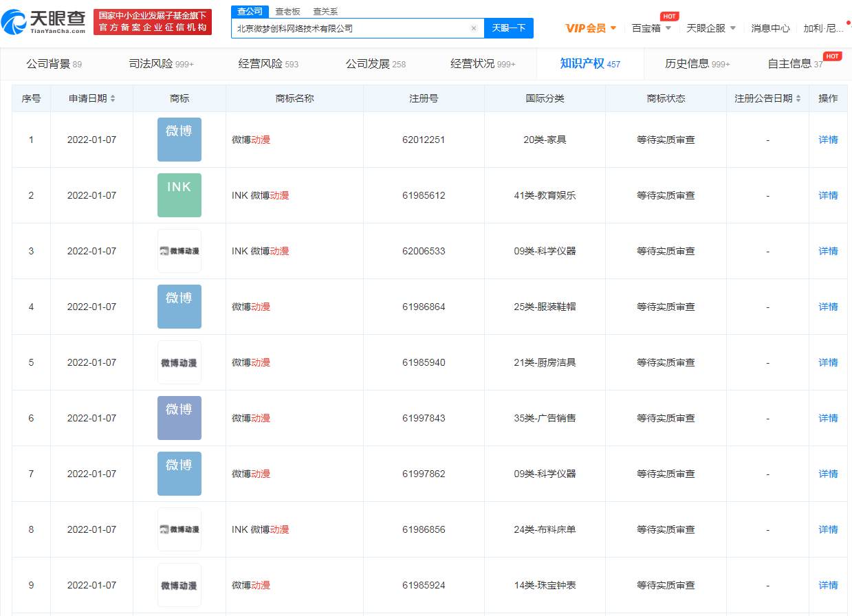The image size is (852, 616).
Task: Click the 商标名称 column header
Action: point(294,98)
